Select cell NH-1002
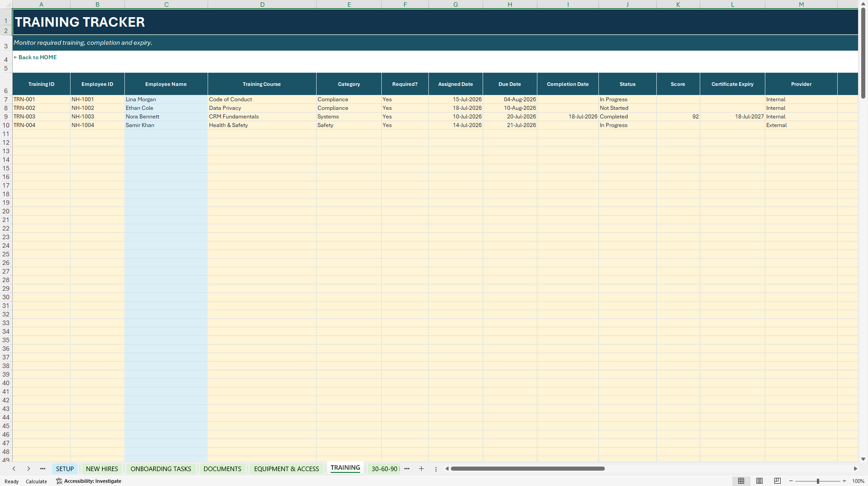Viewport: 868px width, 486px height. (97, 108)
